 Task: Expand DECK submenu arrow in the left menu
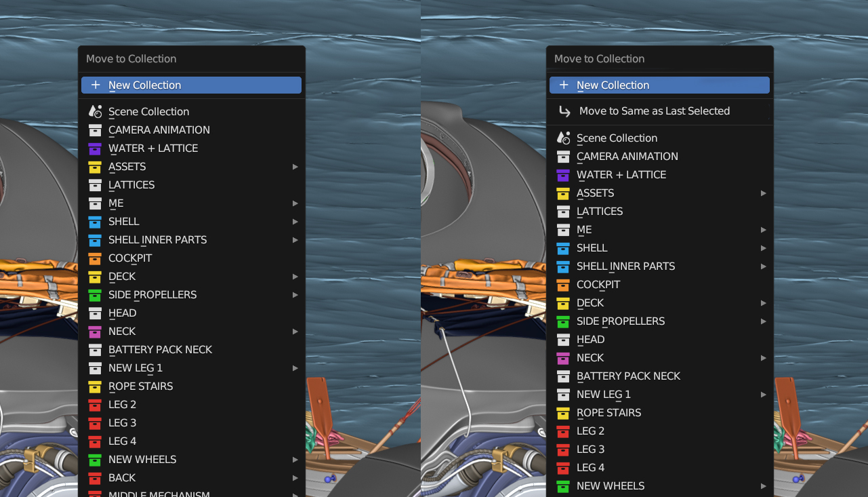295,277
